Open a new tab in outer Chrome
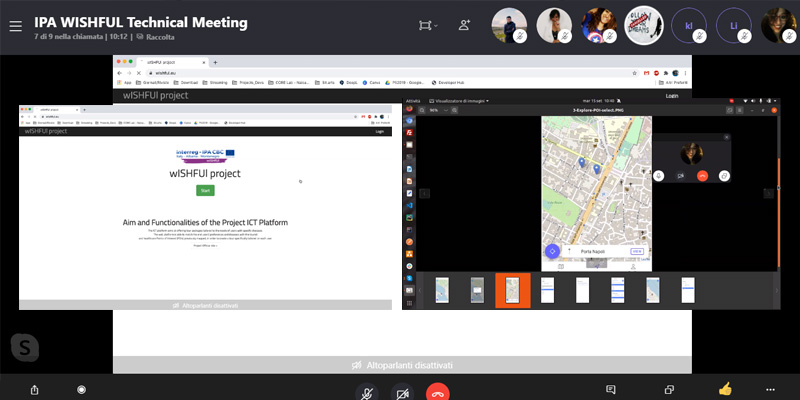This screenshot has width=800, height=400. (x=215, y=62)
